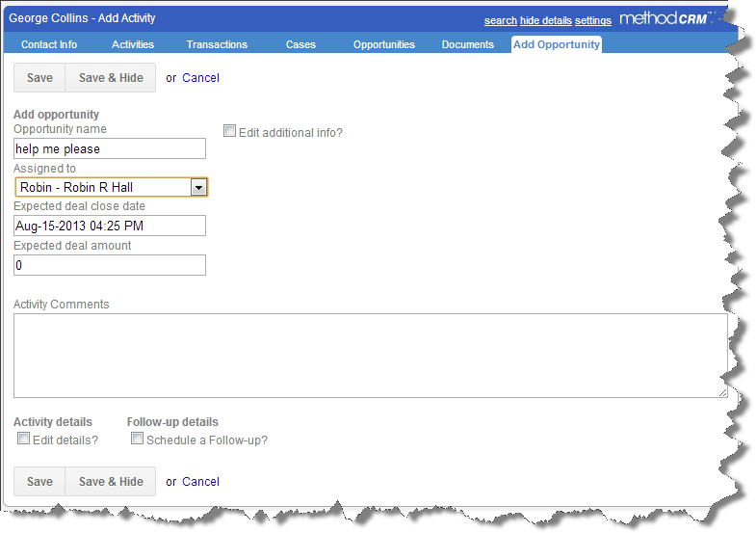
Task: Enable the Edit additional info checkbox
Action: click(230, 131)
